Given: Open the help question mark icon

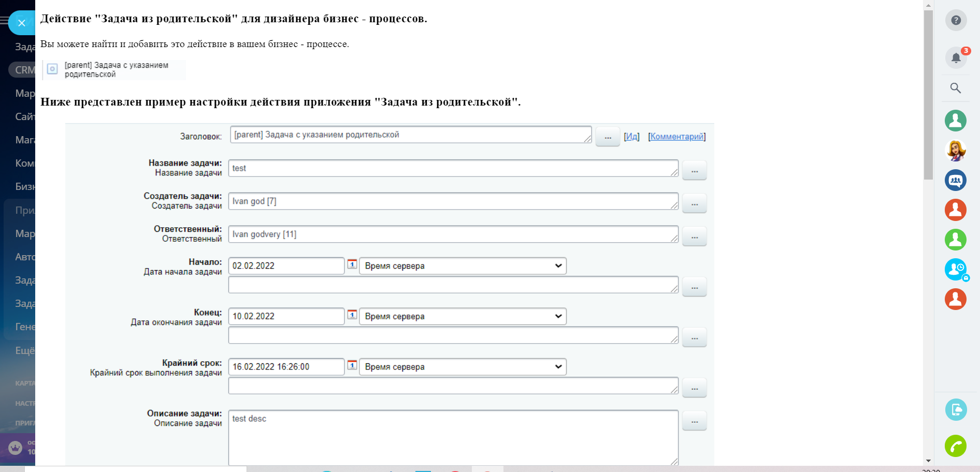Looking at the screenshot, I should point(956,20).
